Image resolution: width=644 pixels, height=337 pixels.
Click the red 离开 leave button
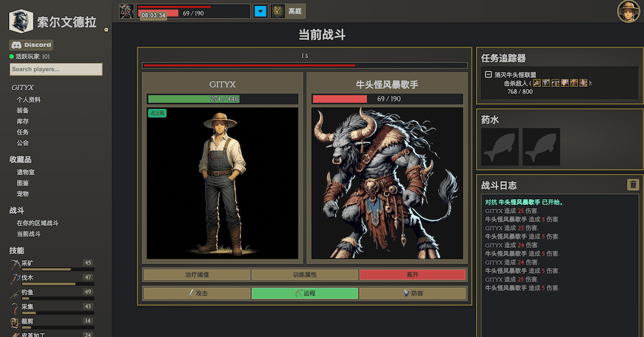click(x=412, y=274)
